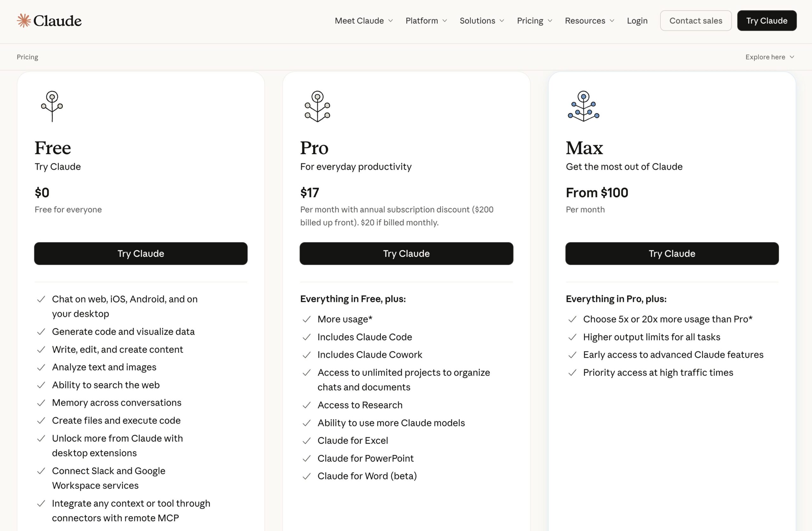The height and width of the screenshot is (531, 812).
Task: Click the checkmark next to Write, edit, and create content
Action: pos(41,349)
